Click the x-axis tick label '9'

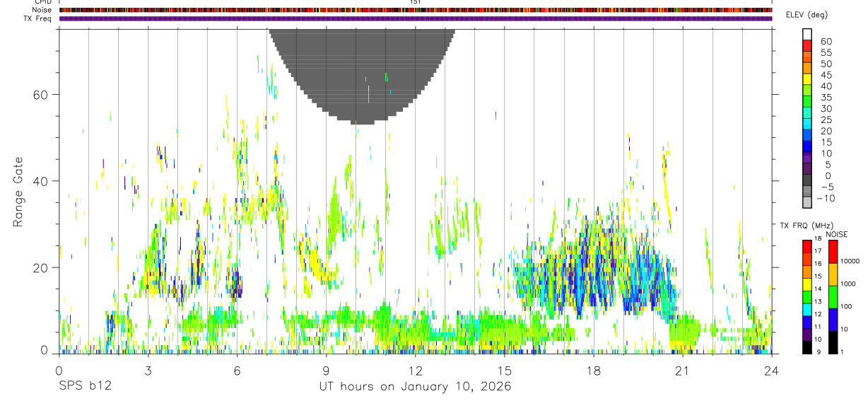click(326, 370)
